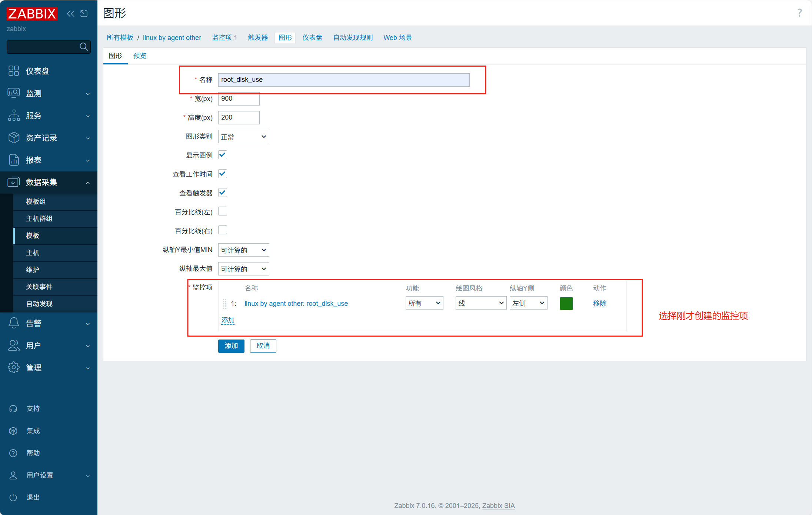The height and width of the screenshot is (515, 812).
Task: Open 主机群组 in the sidebar submenu
Action: (x=55, y=218)
